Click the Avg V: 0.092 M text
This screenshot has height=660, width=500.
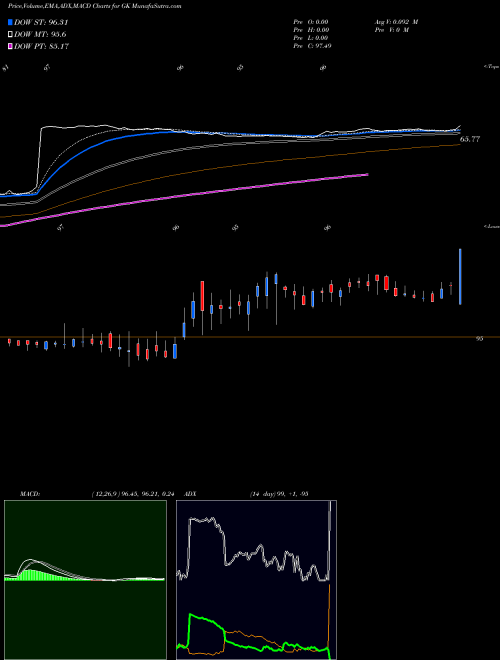[x=396, y=22]
